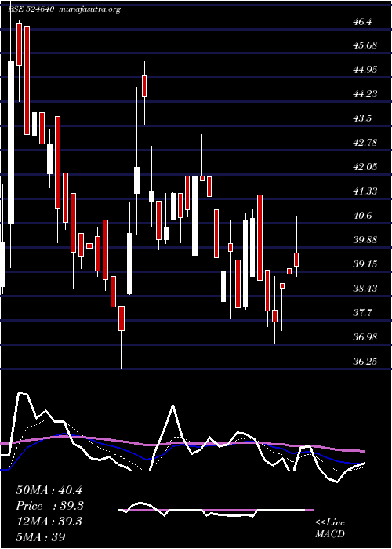Viewport: 392px width, 549px height.
Task: Click the 5MA : 39 readout
Action: 41,537
